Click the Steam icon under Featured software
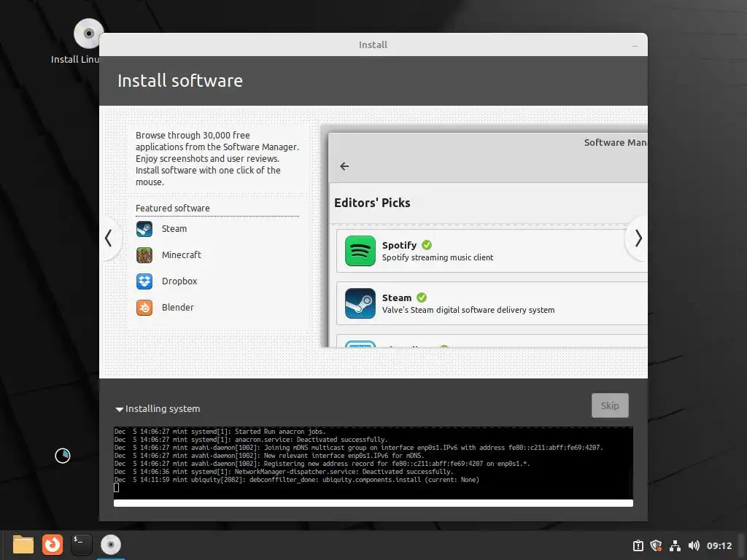Screen dimensions: 747x560 pyautogui.click(x=144, y=228)
